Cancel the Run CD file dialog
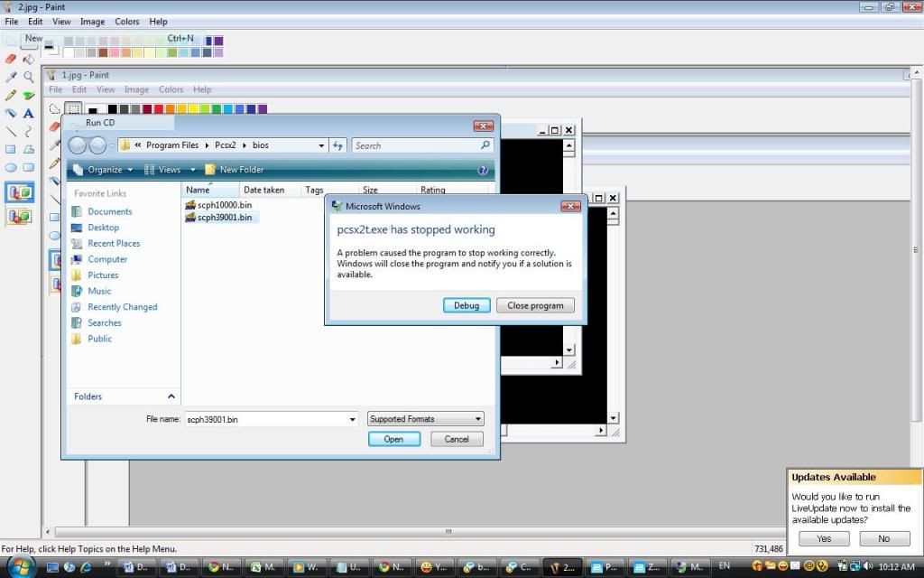Image resolution: width=924 pixels, height=578 pixels. (x=457, y=440)
